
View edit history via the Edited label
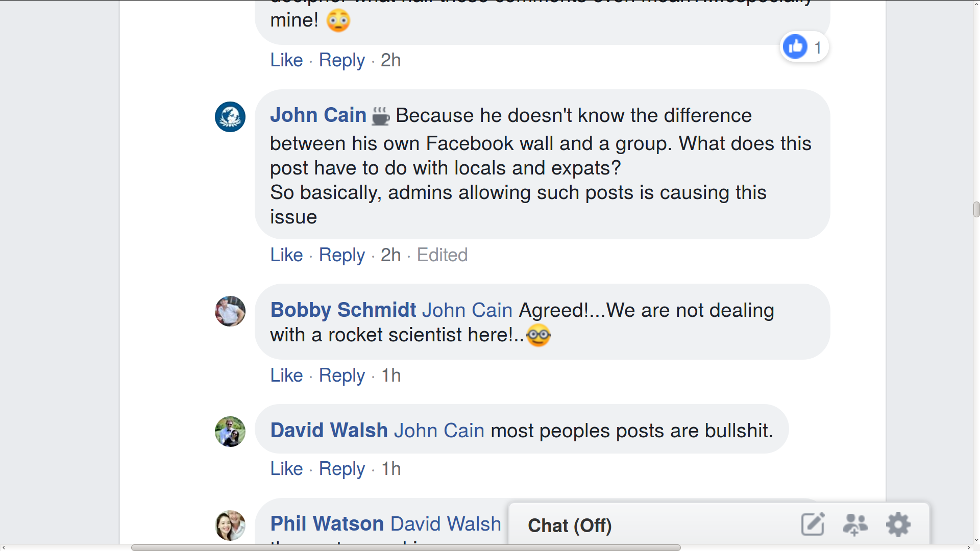[x=442, y=255]
